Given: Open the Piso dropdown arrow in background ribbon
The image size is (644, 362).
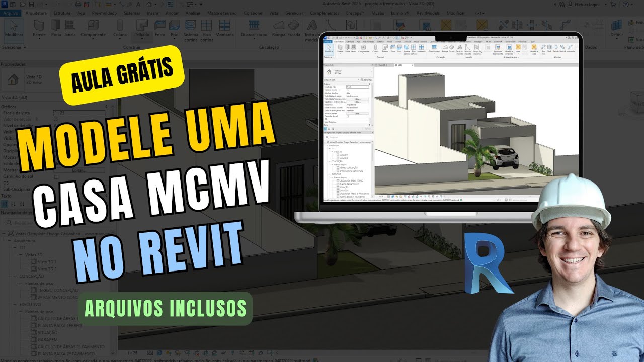Looking at the screenshot, I should (x=174, y=39).
